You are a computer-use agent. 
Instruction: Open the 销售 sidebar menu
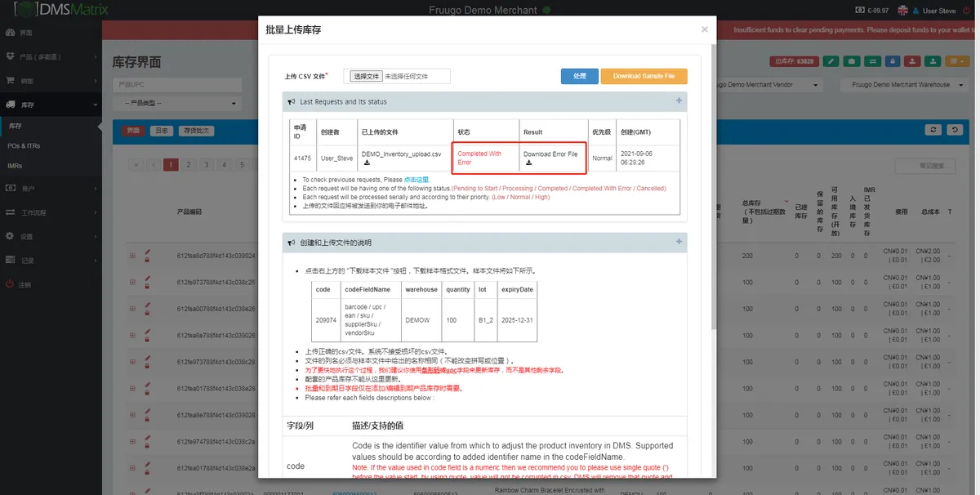(51, 81)
